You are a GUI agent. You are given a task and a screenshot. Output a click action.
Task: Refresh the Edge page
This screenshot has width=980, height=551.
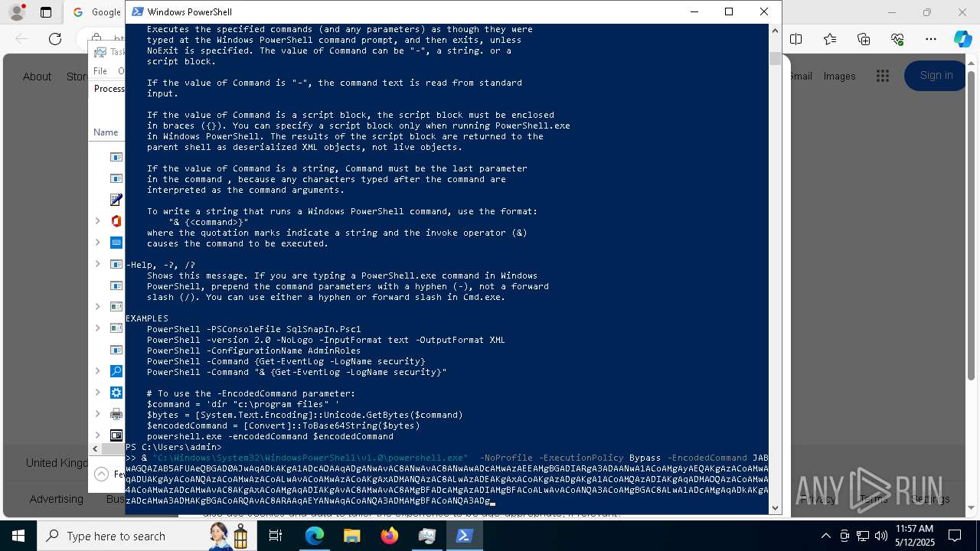(55, 39)
